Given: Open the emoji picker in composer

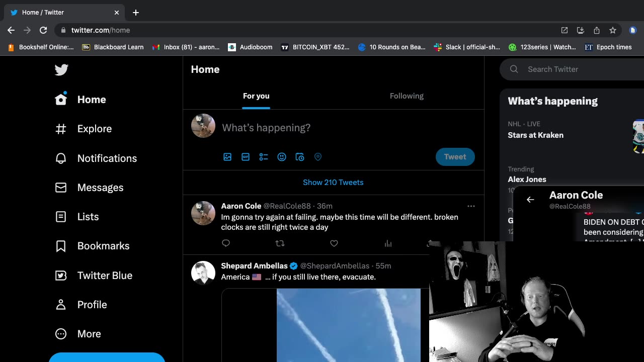Looking at the screenshot, I should pyautogui.click(x=282, y=157).
